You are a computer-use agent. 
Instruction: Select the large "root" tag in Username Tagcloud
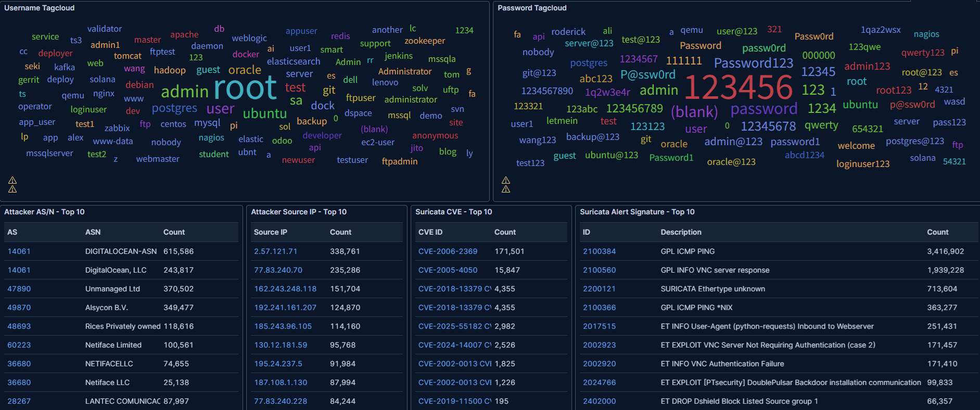click(245, 87)
